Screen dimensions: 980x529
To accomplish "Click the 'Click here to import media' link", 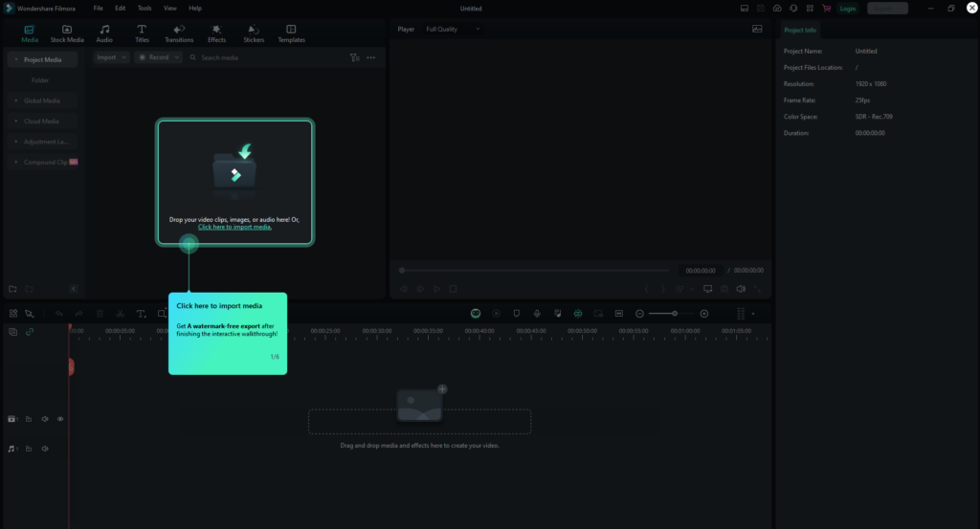I will [x=235, y=228].
